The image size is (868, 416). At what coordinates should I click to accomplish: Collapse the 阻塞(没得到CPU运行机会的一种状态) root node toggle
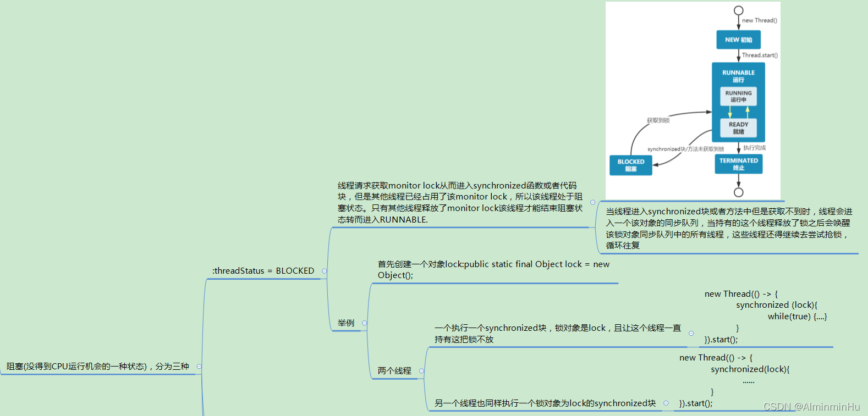point(199,367)
